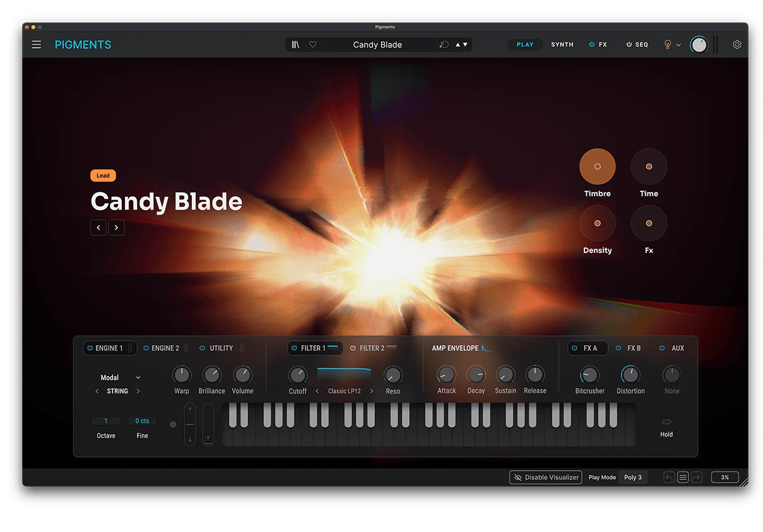Image resolution: width=763 pixels, height=532 pixels.
Task: Select next filter type after Classic LP12
Action: click(x=372, y=391)
